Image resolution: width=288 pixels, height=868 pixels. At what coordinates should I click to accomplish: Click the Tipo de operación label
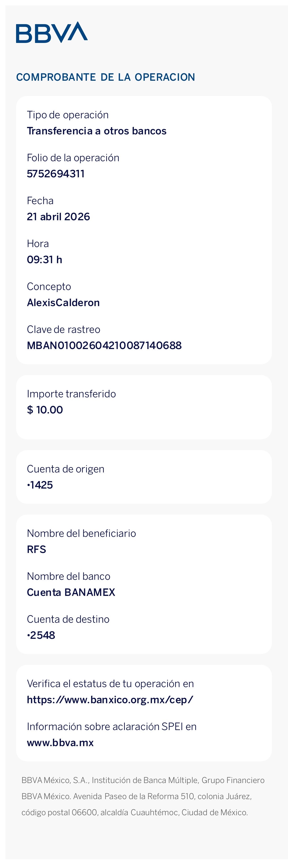point(68,115)
